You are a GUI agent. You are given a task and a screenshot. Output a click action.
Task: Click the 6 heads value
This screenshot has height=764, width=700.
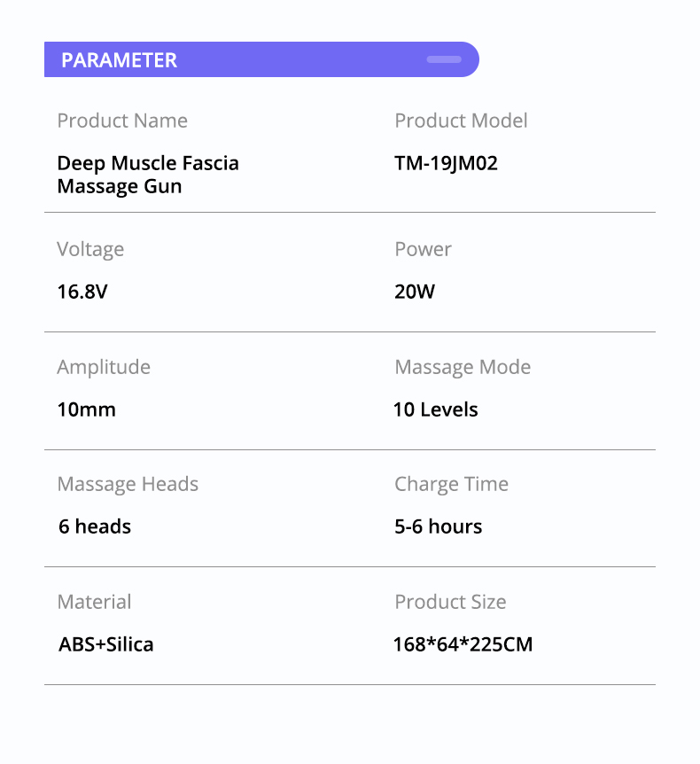click(x=95, y=526)
